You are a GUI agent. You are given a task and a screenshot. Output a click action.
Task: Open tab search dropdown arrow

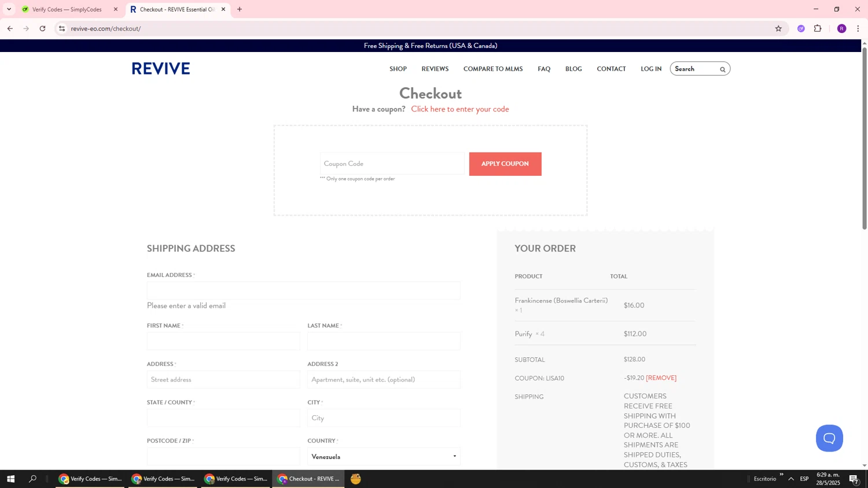tap(9, 9)
